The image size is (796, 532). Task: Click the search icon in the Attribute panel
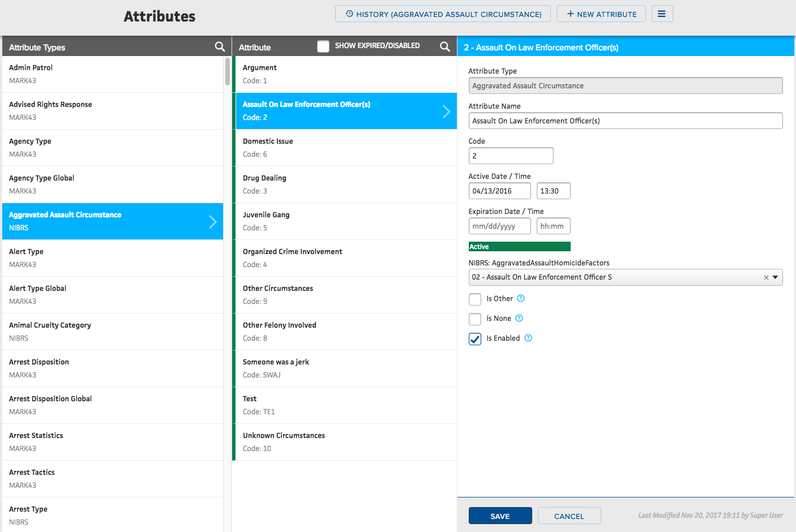pyautogui.click(x=444, y=46)
